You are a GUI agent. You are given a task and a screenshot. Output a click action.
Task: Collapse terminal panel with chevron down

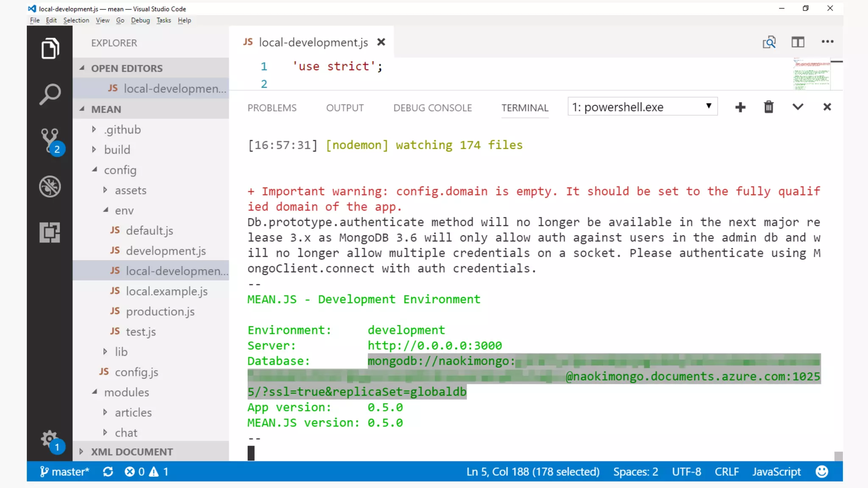(798, 107)
